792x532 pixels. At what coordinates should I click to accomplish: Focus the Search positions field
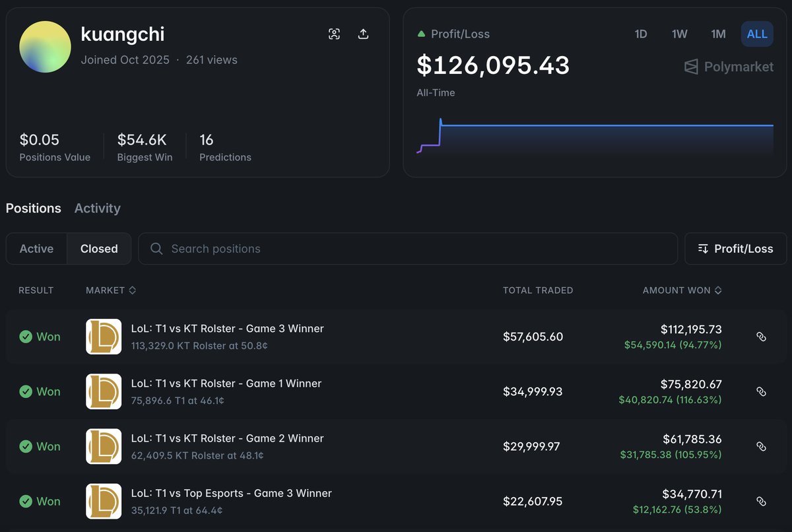click(x=408, y=249)
